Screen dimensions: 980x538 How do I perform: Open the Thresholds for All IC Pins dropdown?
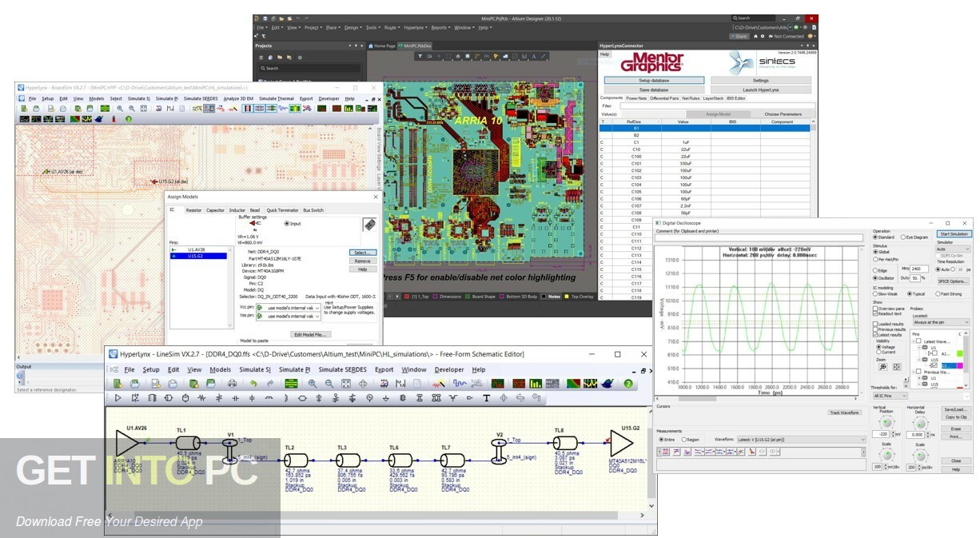(x=890, y=396)
